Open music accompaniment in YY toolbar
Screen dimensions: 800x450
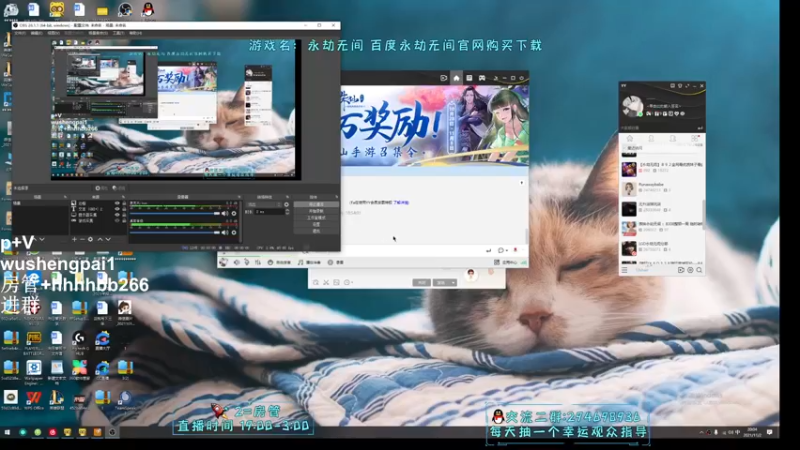point(309,262)
